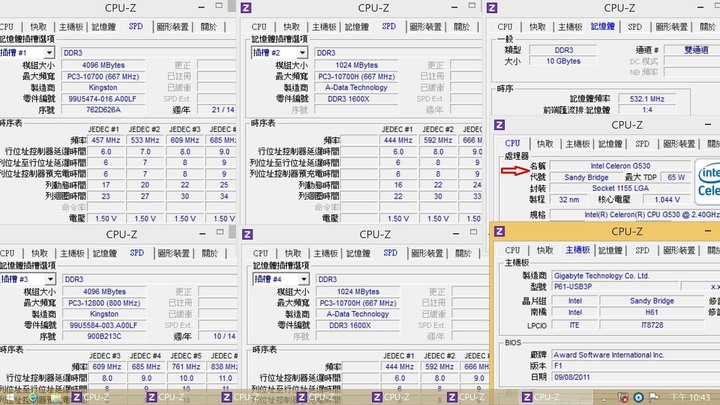Open the Action Center flag icon

654,397
